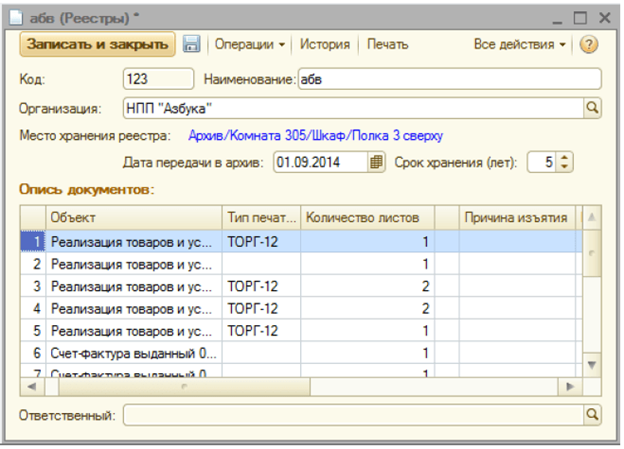Open help via the question mark icon
This screenshot has height=449, width=624.
588,45
